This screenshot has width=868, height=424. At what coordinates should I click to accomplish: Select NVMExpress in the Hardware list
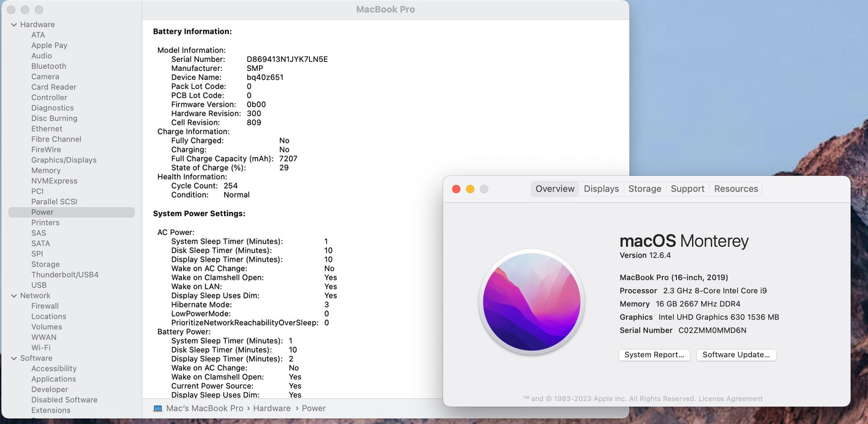pyautogui.click(x=55, y=180)
